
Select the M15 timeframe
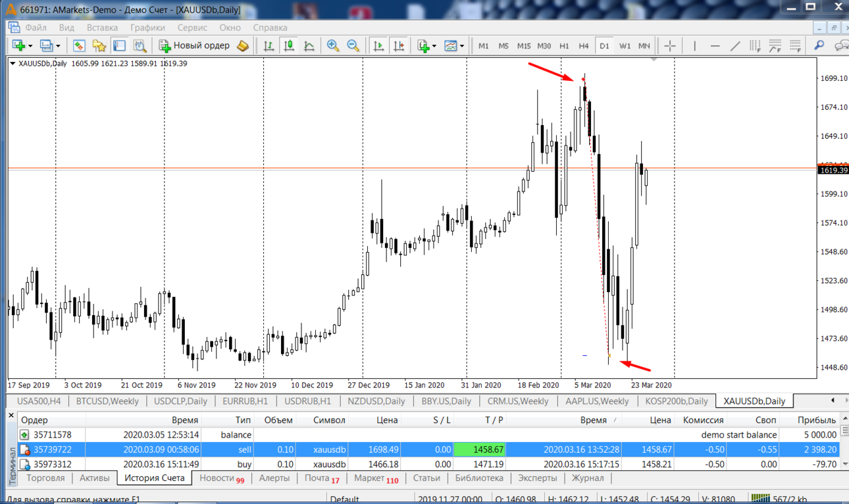pyautogui.click(x=524, y=46)
